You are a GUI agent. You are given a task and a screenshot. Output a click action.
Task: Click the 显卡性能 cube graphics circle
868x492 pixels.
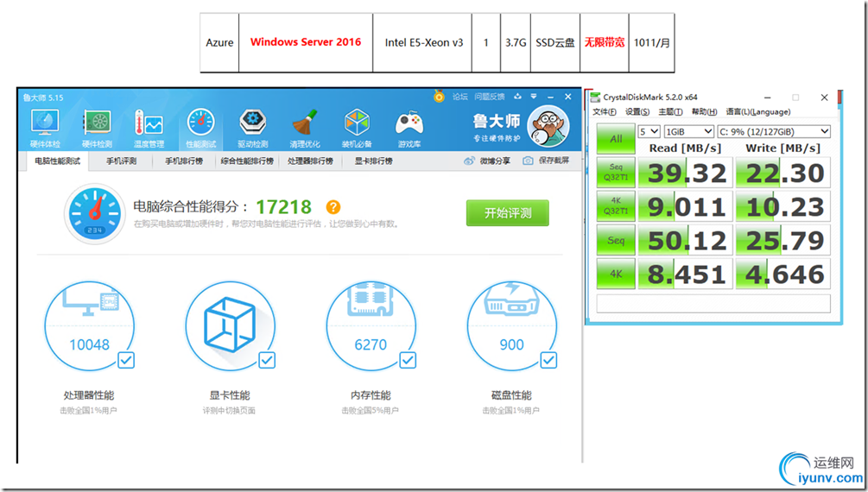(230, 326)
